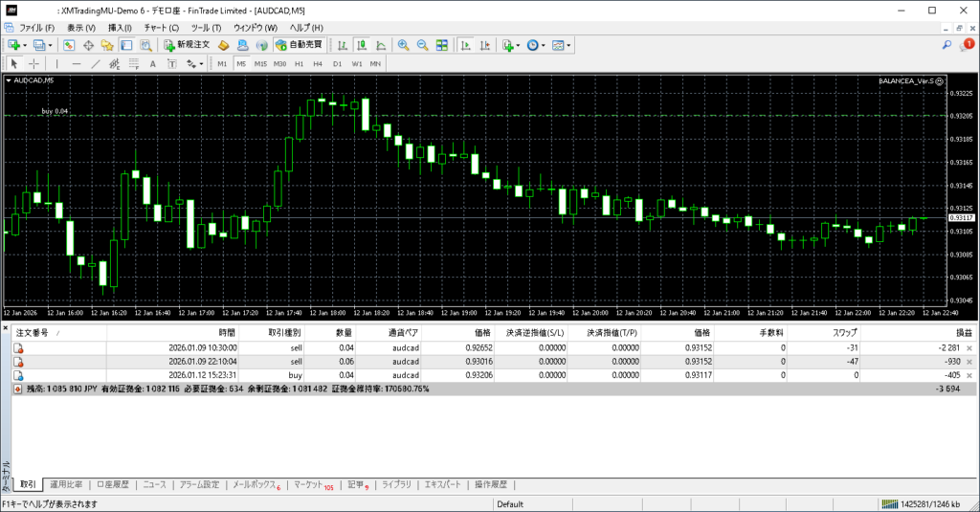The width and height of the screenshot is (980, 512).
Task: Click the tile windows icon in toolbar
Action: point(441,45)
